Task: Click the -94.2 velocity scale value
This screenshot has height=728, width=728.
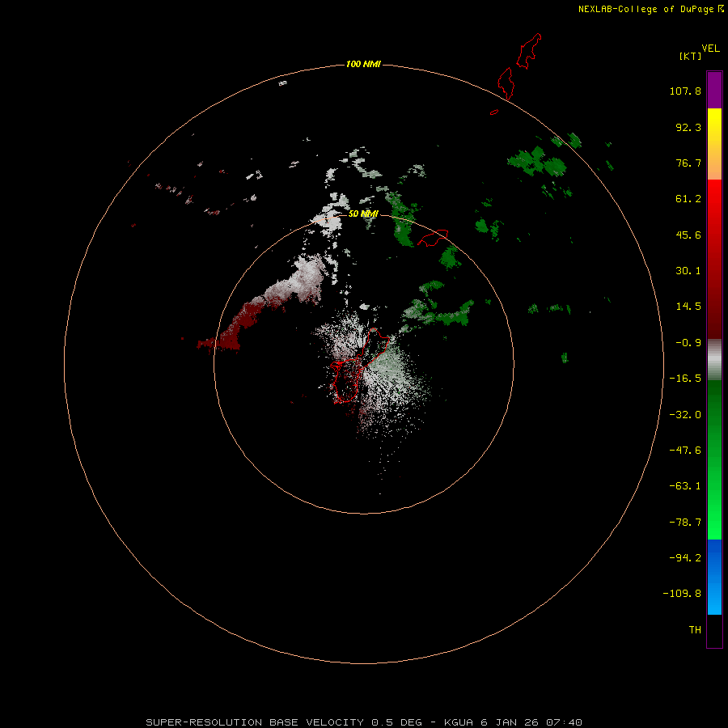Action: (685, 557)
